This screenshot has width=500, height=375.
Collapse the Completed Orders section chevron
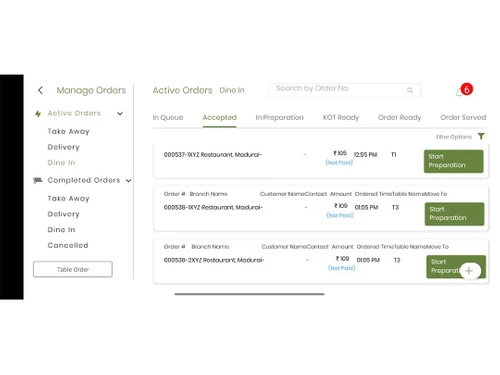[128, 181]
